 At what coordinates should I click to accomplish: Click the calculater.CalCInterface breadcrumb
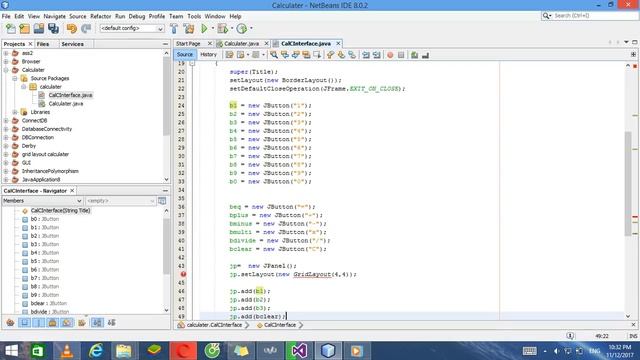[214, 325]
